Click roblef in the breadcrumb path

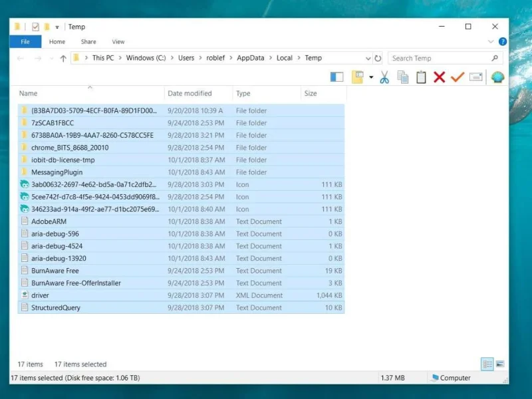click(215, 58)
